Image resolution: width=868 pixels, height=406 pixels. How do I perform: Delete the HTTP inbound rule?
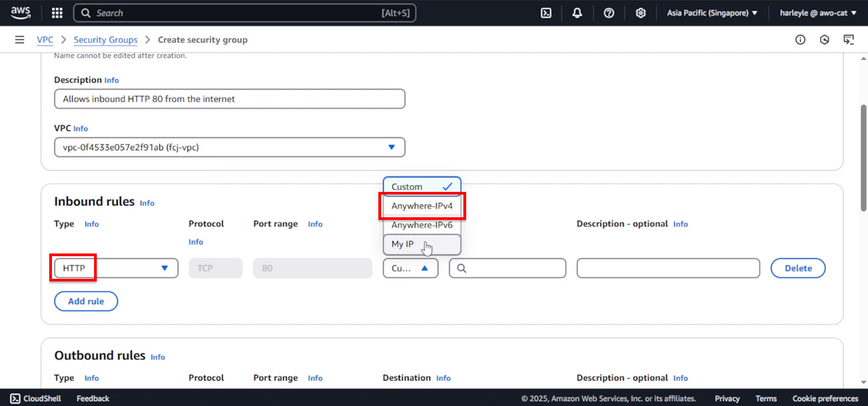(x=798, y=268)
